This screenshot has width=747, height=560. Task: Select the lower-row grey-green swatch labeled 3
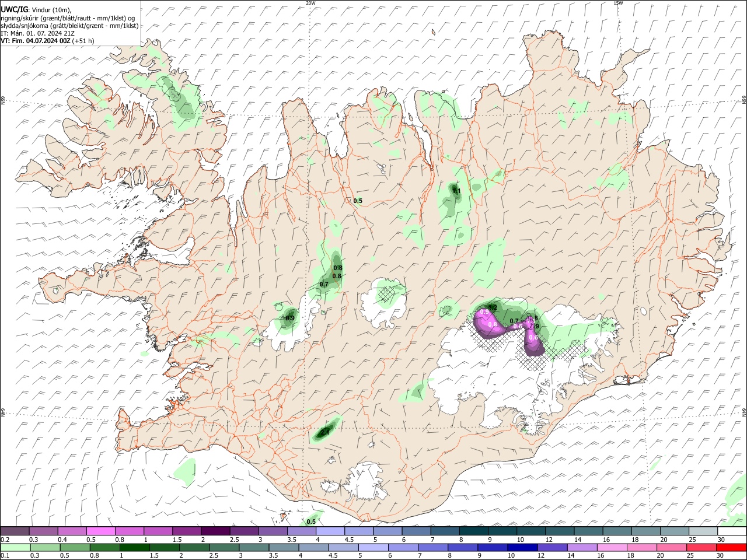click(254, 547)
